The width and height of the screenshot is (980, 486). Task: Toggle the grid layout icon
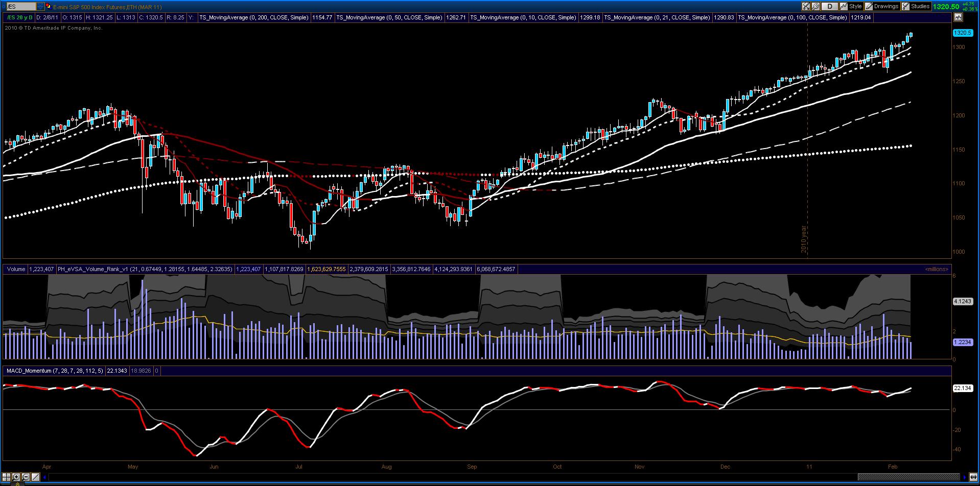tap(7, 477)
